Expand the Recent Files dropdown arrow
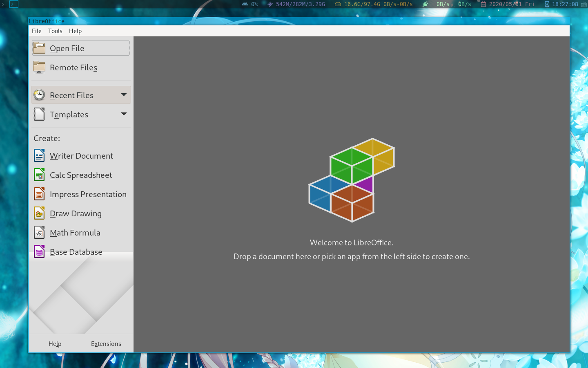The height and width of the screenshot is (368, 588). click(124, 95)
